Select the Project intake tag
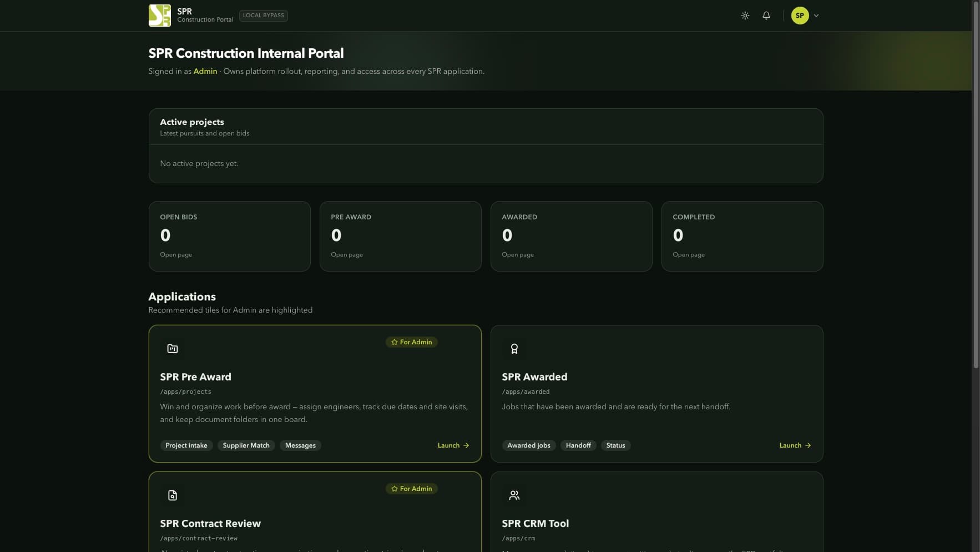980x552 pixels. [x=186, y=445]
